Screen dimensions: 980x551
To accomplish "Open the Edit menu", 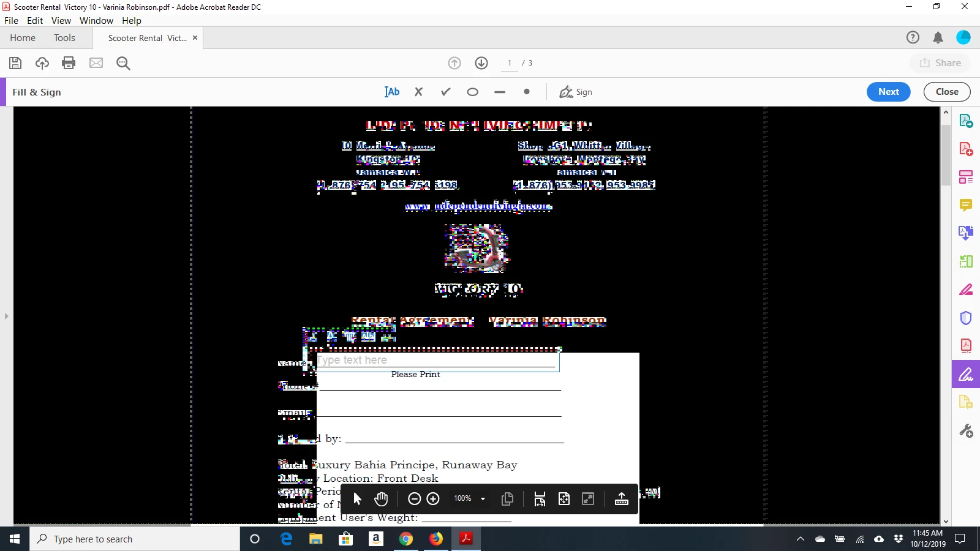I will [35, 20].
